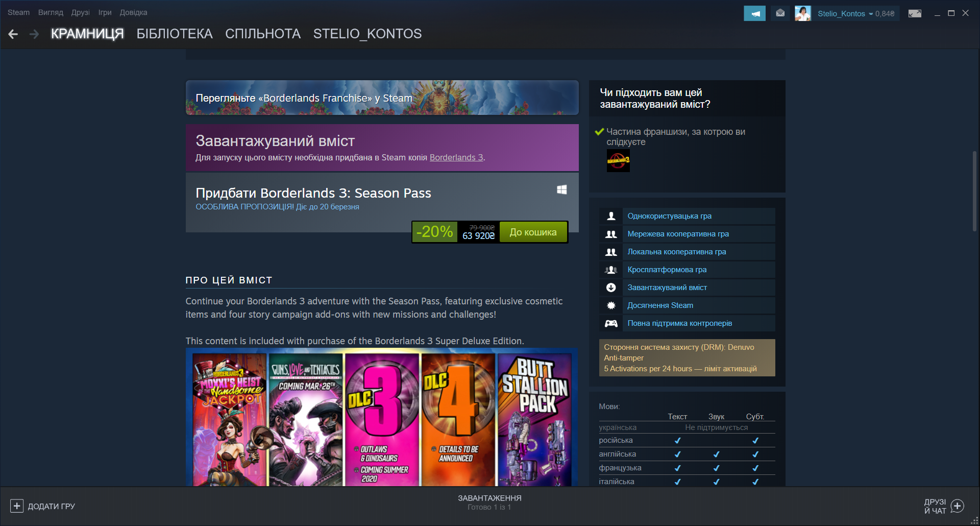
Task: Click the page vertical scrollbar
Action: 974,191
